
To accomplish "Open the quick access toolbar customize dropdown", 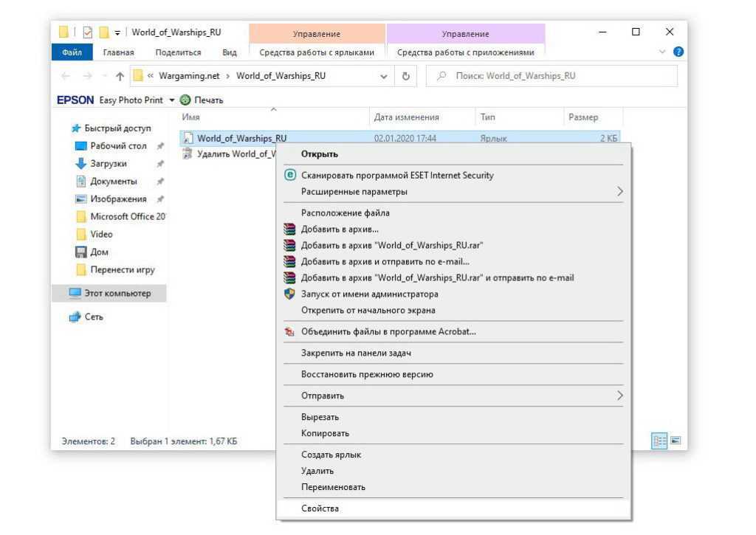I will point(117,32).
